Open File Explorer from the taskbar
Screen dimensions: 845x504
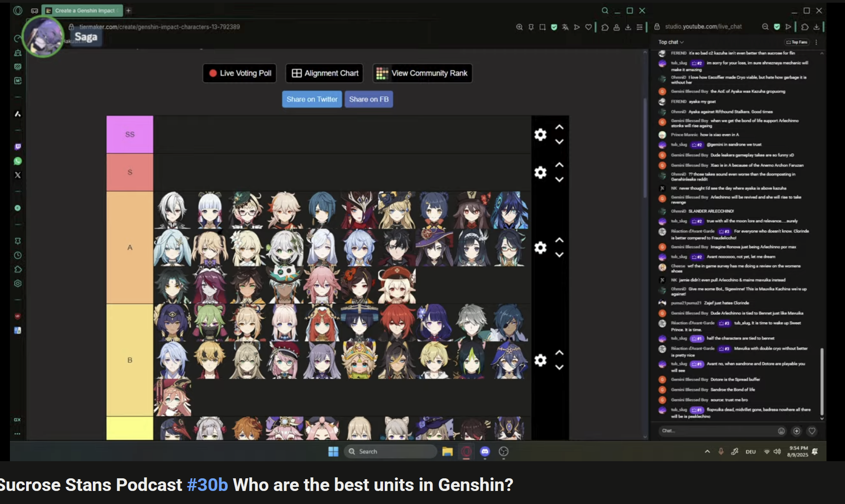pos(448,451)
